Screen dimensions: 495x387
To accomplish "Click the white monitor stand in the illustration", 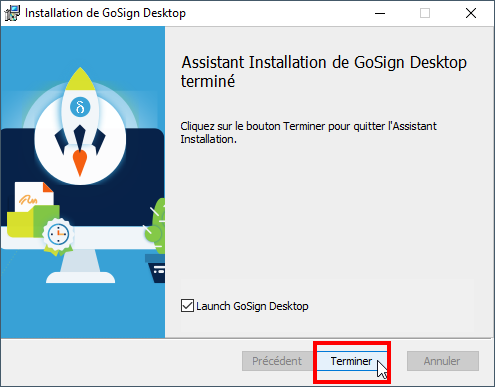I will (80, 266).
